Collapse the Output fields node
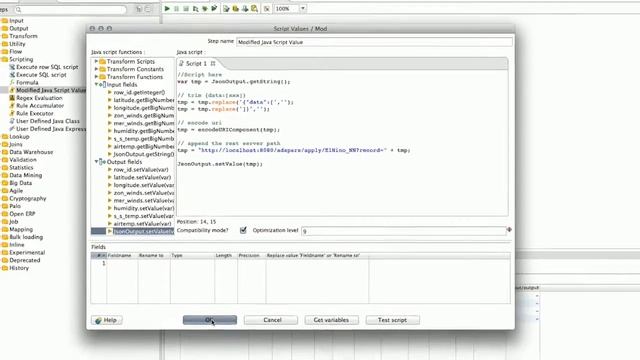Screen dimensions: 640x360 click(x=96, y=162)
